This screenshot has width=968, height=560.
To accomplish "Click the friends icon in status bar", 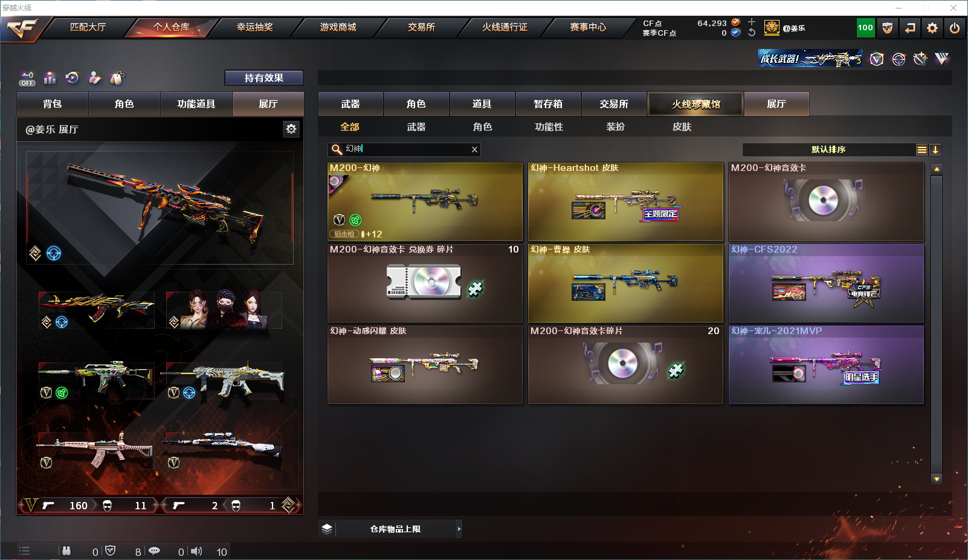I will pyautogui.click(x=66, y=550).
